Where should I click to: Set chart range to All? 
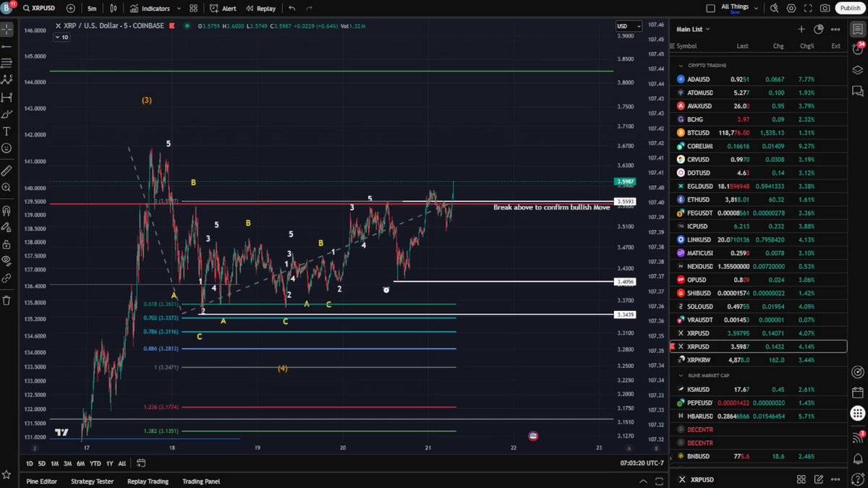click(x=122, y=463)
